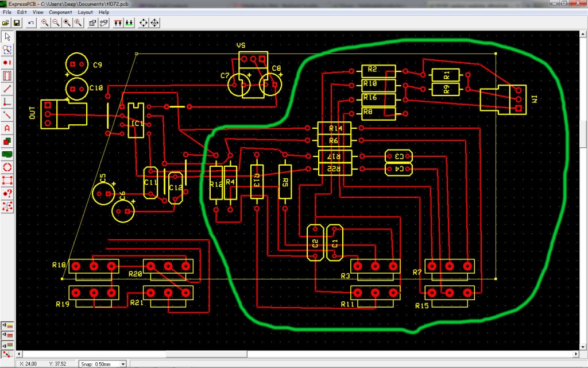Screen dimensions: 588x368
Task: Select the place pad tool
Action: (7, 62)
